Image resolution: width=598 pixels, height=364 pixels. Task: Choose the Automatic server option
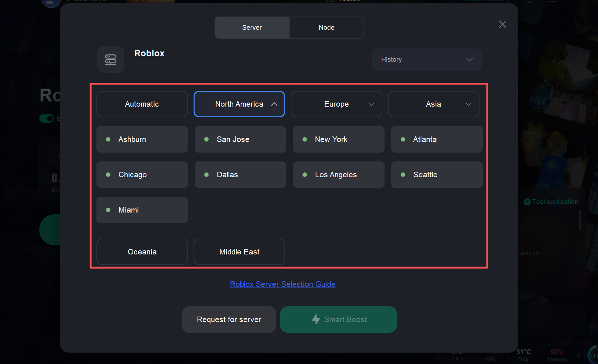pyautogui.click(x=142, y=104)
